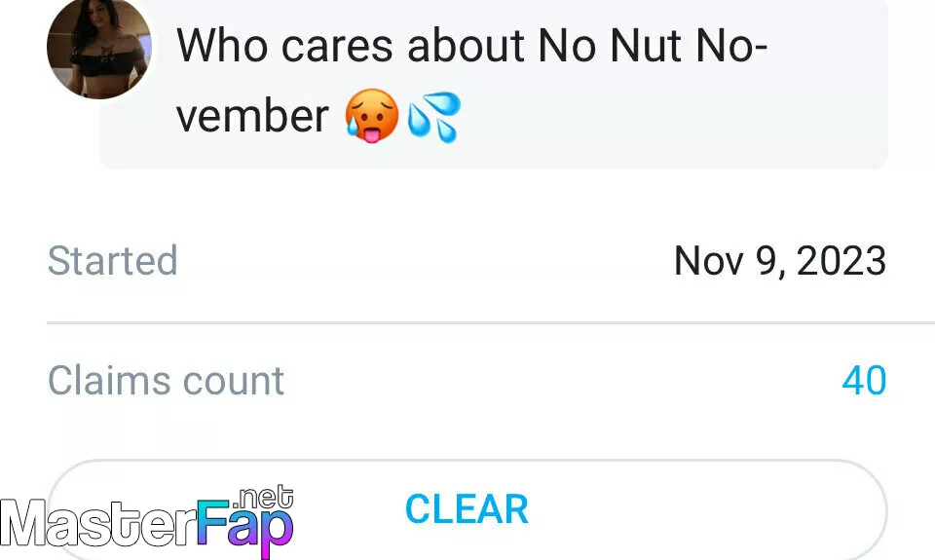Click the sweat droplets emoji
The image size is (935, 560).
(x=433, y=117)
